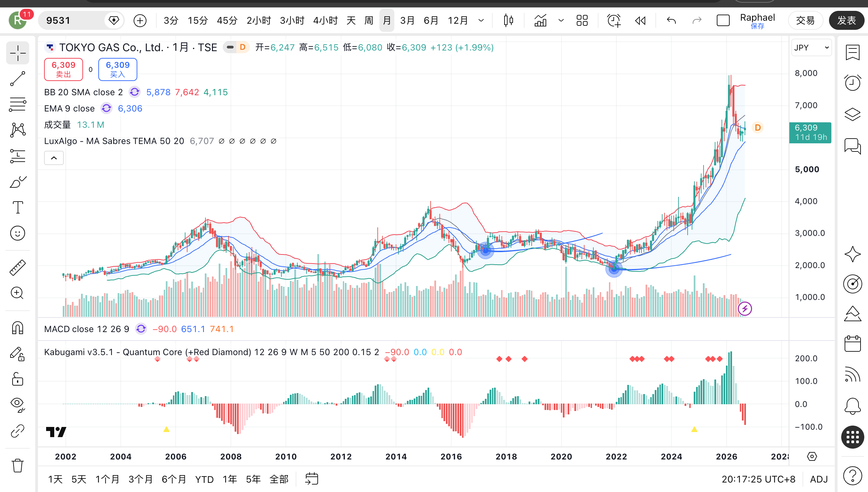Open the emoji and icons tool
Image resolution: width=868 pixels, height=492 pixels.
click(18, 233)
